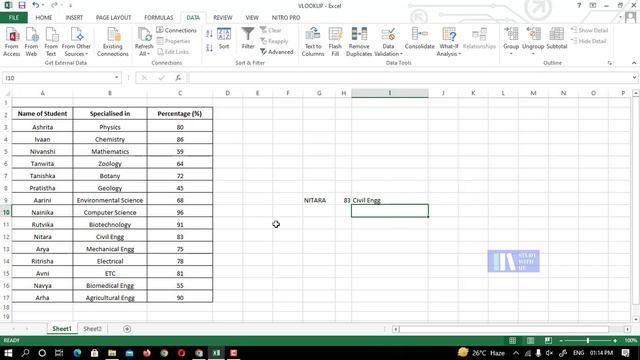Click the Save icon in quick access

[x=22, y=5]
